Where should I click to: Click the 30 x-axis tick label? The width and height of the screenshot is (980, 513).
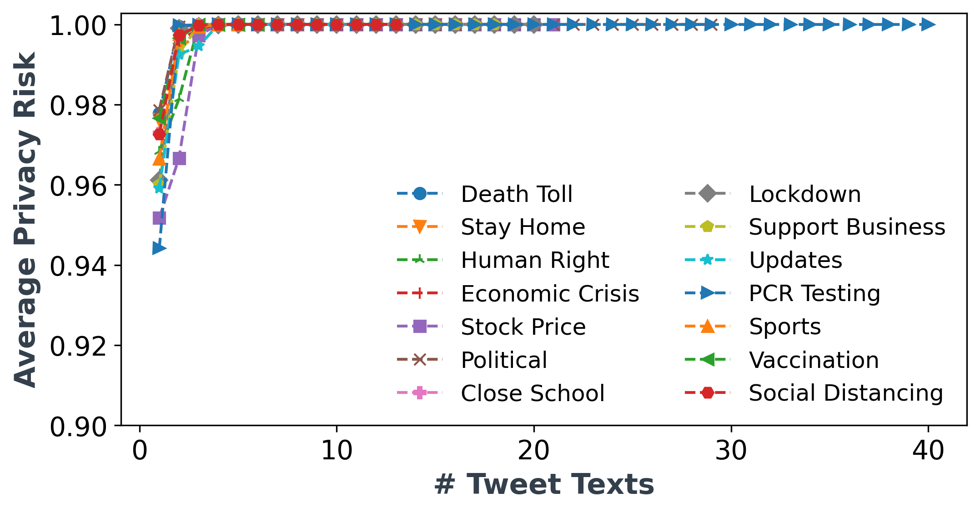(x=731, y=451)
